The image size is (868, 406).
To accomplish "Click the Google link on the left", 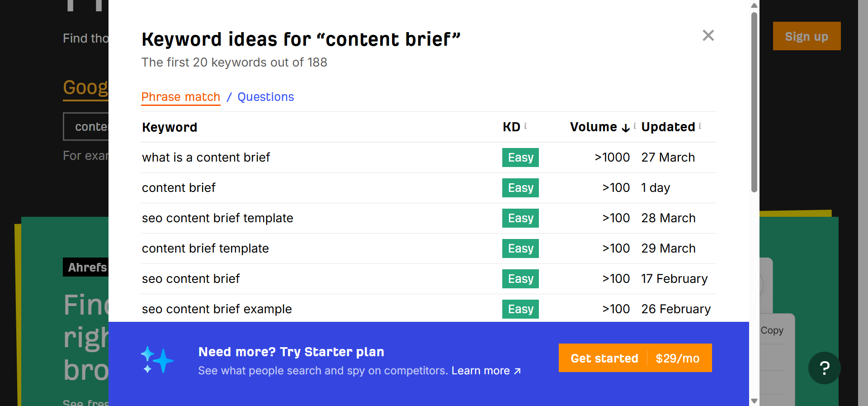I will [85, 87].
